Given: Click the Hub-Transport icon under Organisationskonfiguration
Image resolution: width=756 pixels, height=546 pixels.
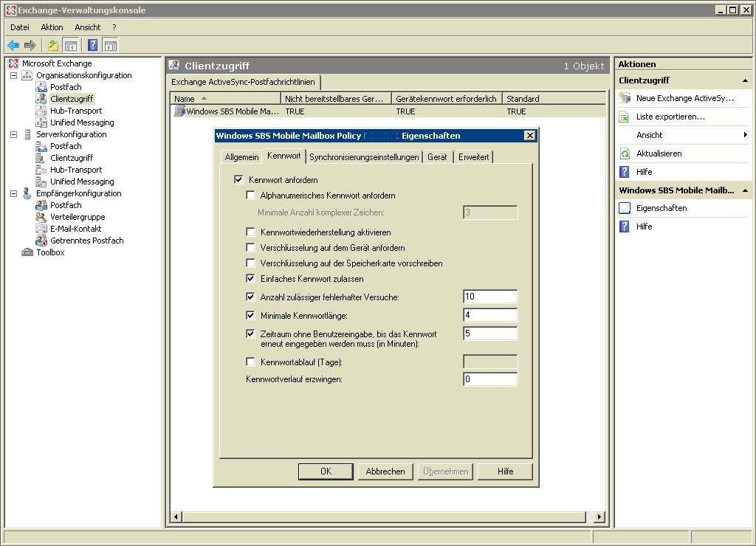Looking at the screenshot, I should click(41, 111).
